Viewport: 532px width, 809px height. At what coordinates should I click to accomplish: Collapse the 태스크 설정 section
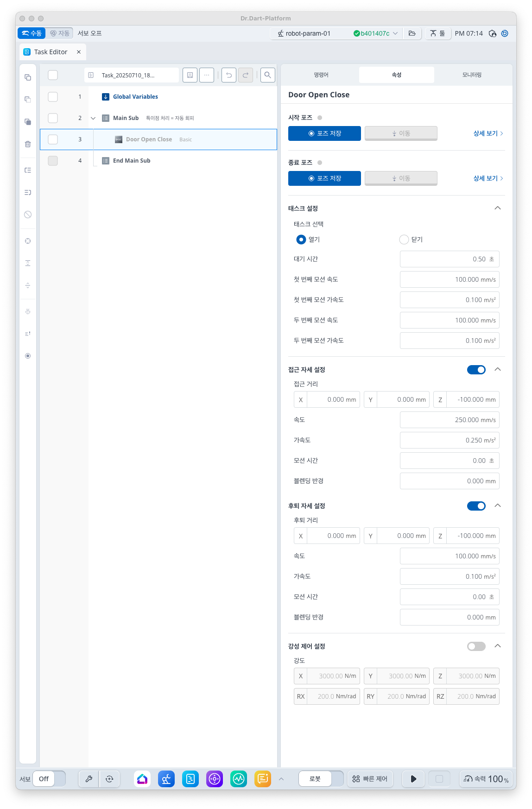coord(498,208)
